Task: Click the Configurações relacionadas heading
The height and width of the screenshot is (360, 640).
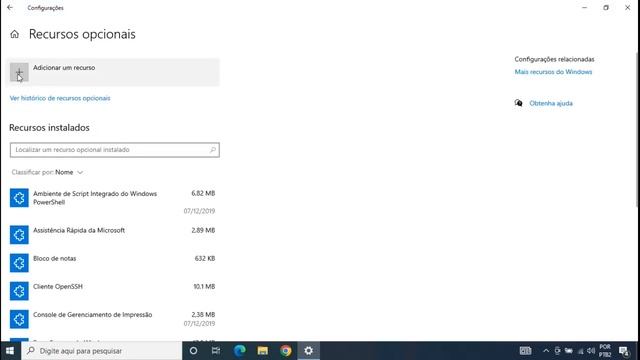Action: coord(554,59)
